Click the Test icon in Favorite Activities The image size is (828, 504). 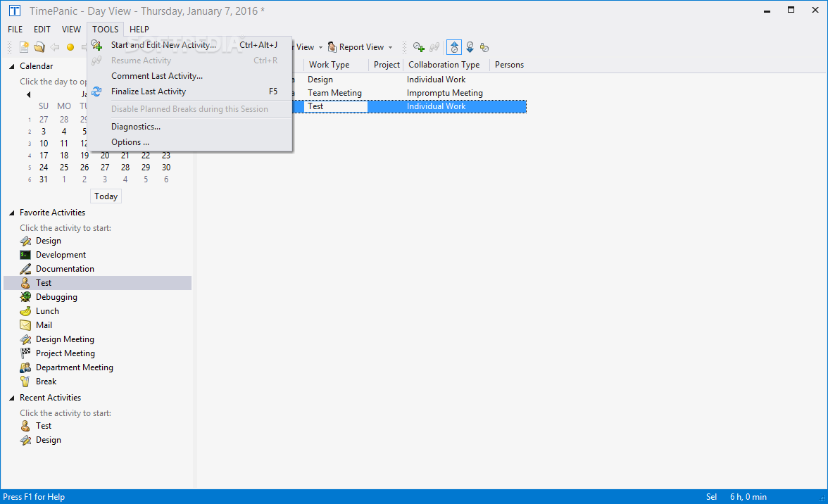[x=25, y=283]
